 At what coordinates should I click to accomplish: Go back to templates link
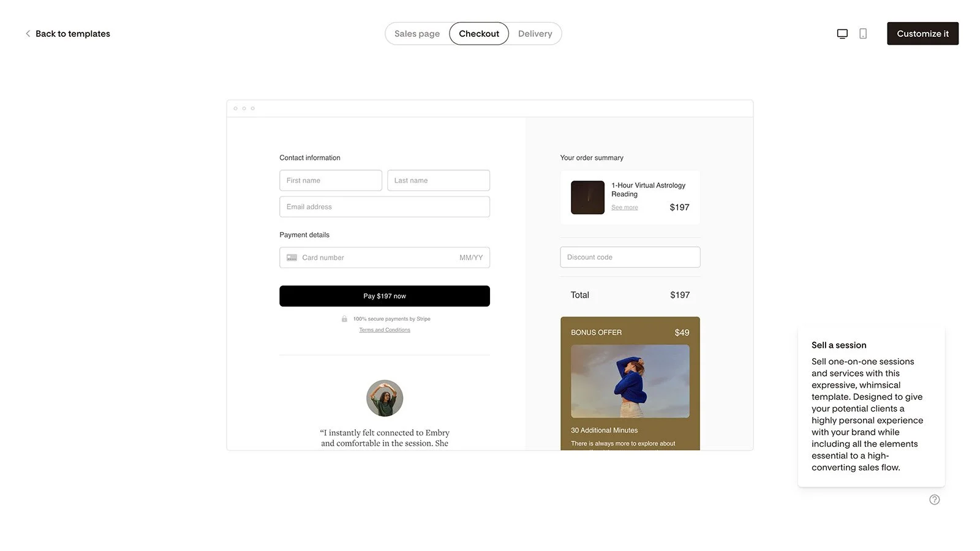click(73, 34)
